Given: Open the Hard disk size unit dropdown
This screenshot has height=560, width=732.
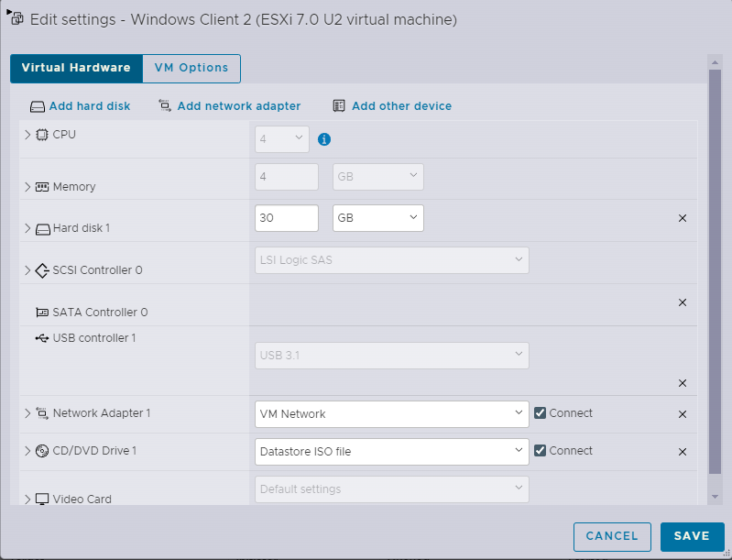Looking at the screenshot, I should (x=378, y=218).
